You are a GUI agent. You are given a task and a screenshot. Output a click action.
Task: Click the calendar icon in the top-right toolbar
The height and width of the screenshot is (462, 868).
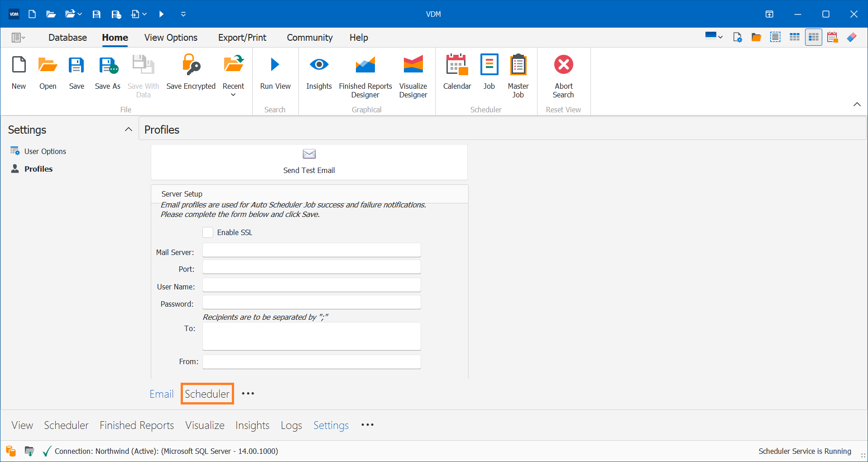[833, 38]
